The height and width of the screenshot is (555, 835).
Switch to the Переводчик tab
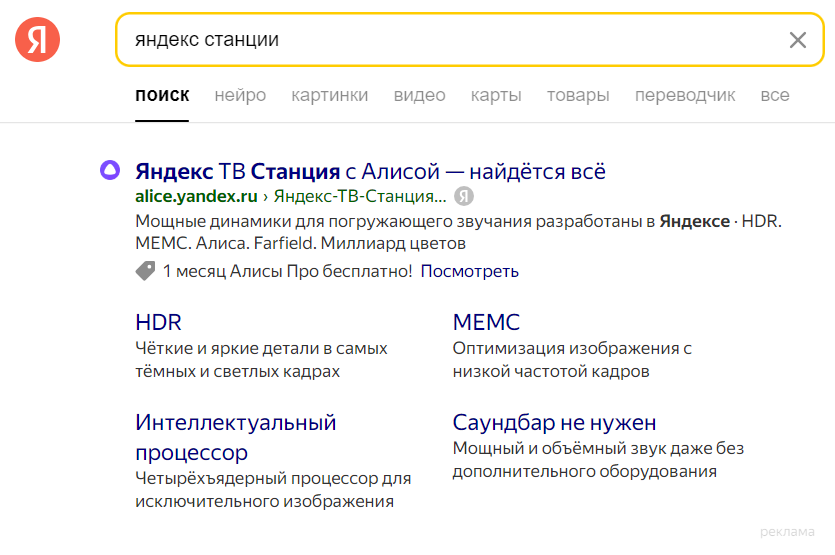[685, 96]
